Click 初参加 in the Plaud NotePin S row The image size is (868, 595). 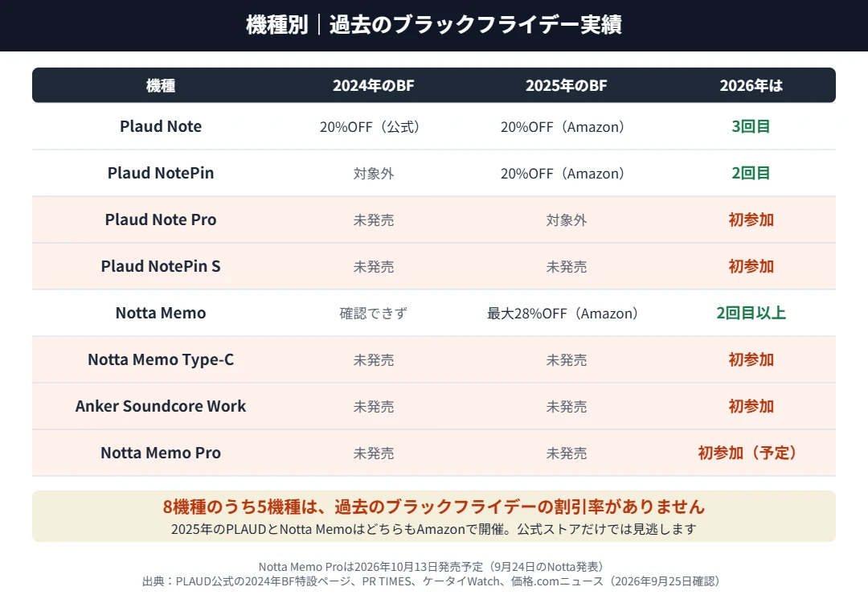point(751,266)
